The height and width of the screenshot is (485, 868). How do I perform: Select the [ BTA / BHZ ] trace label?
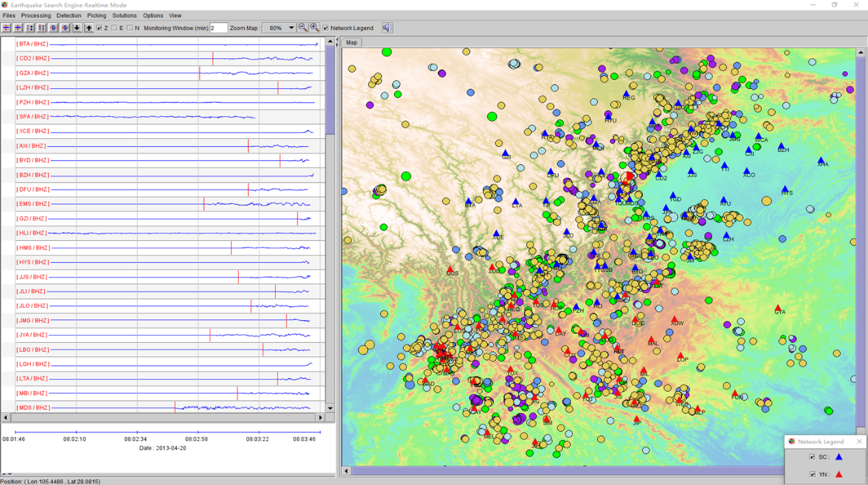point(33,44)
